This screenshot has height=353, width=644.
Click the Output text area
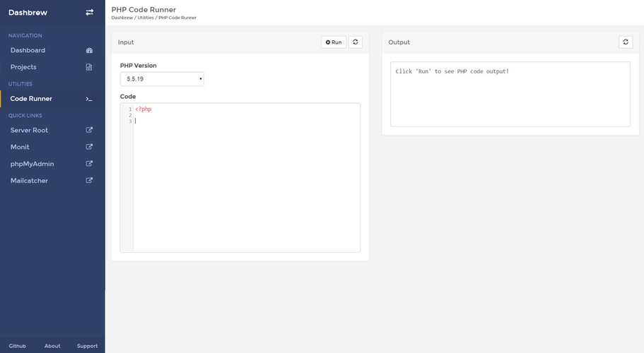click(x=510, y=94)
